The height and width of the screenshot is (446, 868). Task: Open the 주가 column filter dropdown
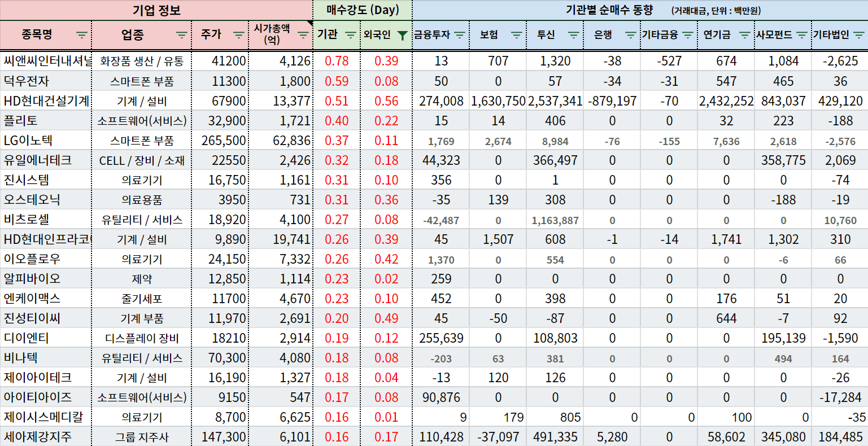pyautogui.click(x=239, y=35)
